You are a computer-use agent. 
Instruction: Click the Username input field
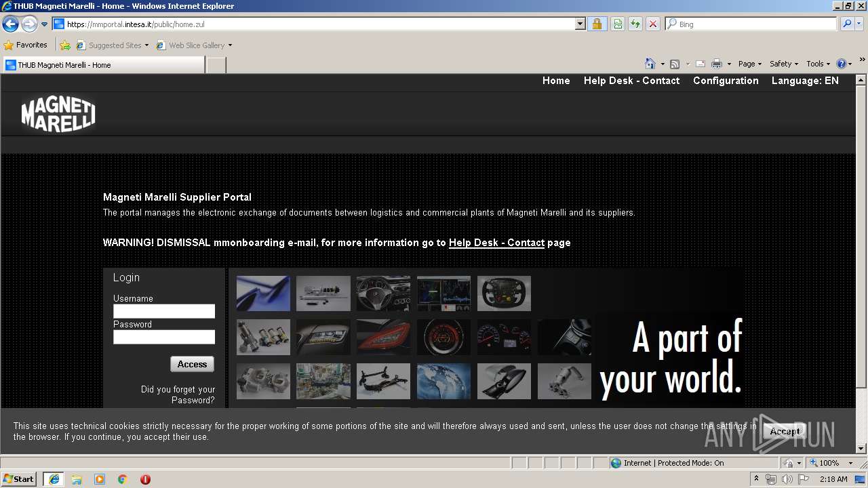(164, 311)
